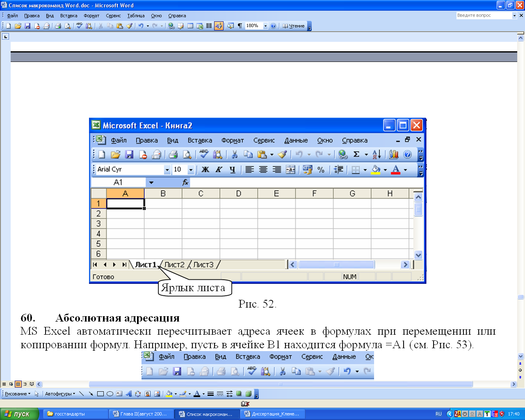Open Document Map icon in Word toolbar
Screen dimensions: 525x420
230,26
